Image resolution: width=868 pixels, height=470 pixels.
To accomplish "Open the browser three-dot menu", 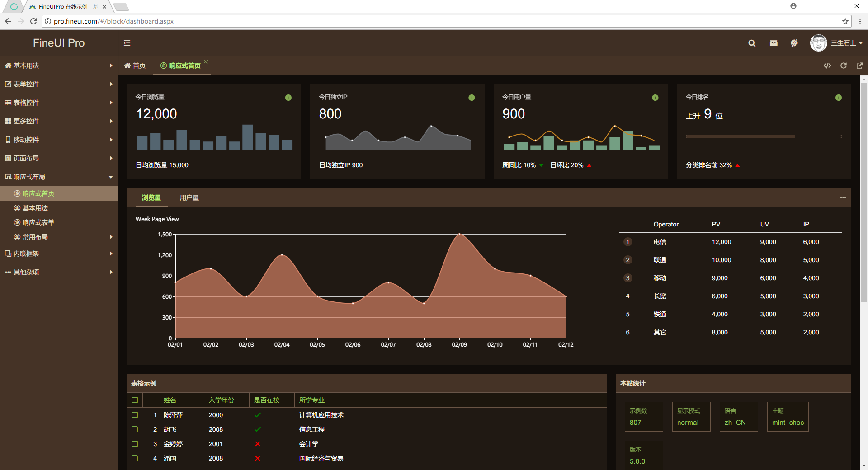I will pos(860,21).
